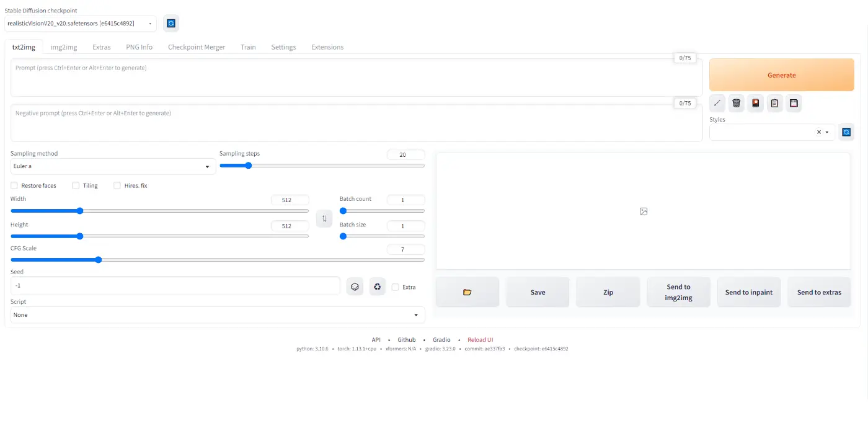Open the Stable Diffusion checkpoint dropdown

point(81,24)
